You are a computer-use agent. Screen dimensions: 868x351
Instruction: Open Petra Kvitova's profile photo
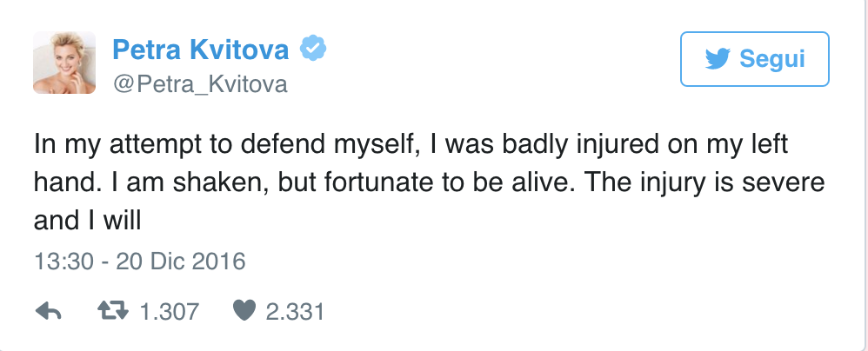tap(63, 63)
